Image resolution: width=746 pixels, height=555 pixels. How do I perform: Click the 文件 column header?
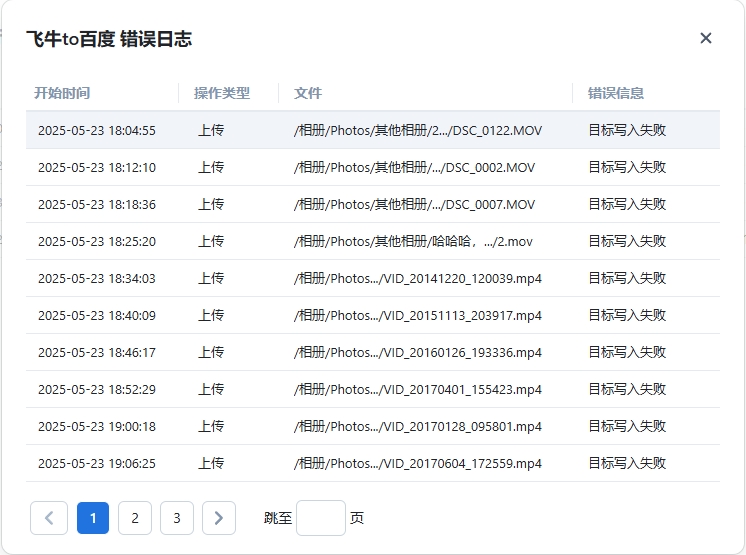[308, 93]
